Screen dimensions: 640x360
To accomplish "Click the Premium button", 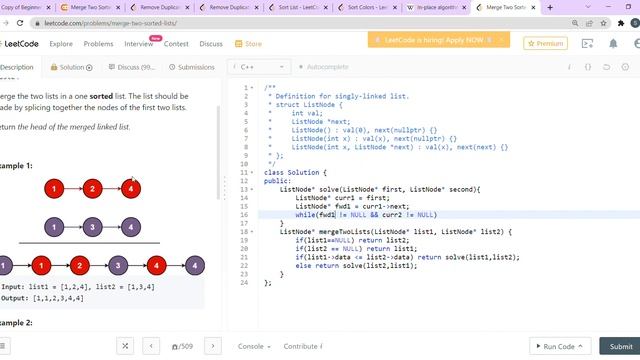I will (545, 43).
